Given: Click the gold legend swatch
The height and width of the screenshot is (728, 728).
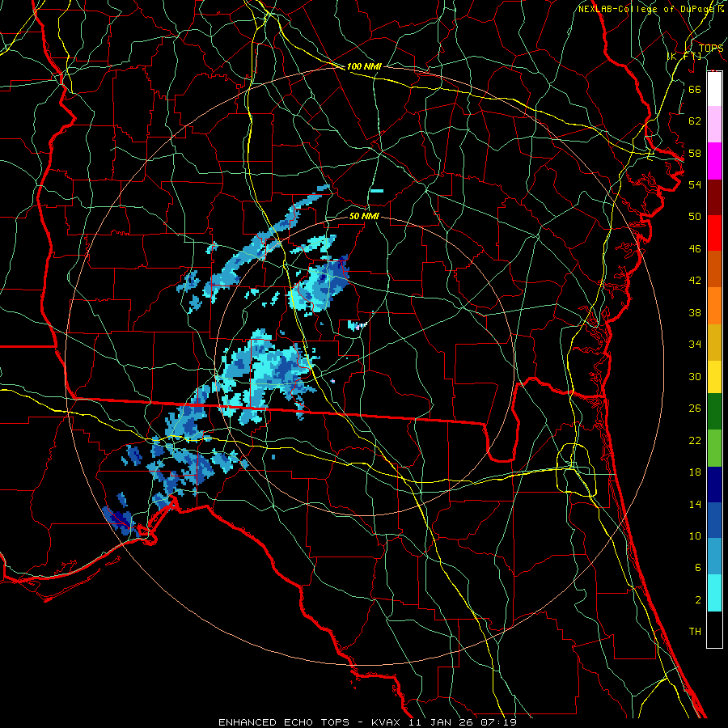Looking at the screenshot, I should tap(714, 342).
